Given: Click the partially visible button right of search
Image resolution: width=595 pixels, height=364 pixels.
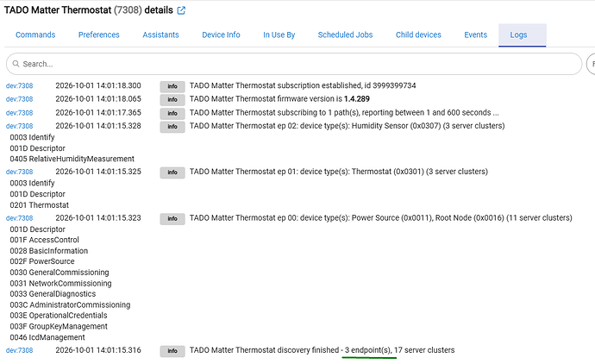Looking at the screenshot, I should [592, 64].
